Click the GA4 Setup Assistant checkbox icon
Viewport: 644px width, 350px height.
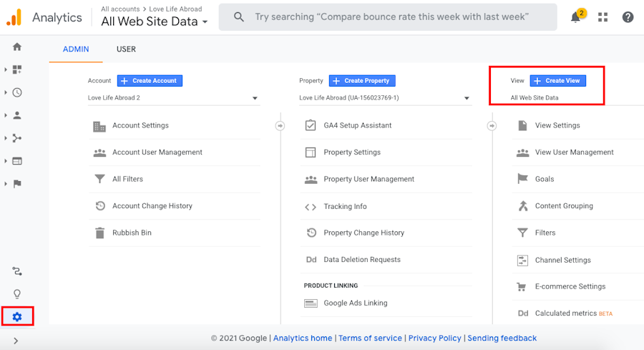tap(311, 125)
